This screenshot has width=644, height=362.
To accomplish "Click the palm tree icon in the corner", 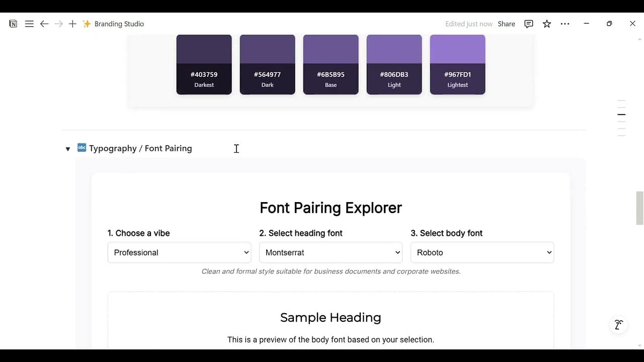I will [x=618, y=325].
